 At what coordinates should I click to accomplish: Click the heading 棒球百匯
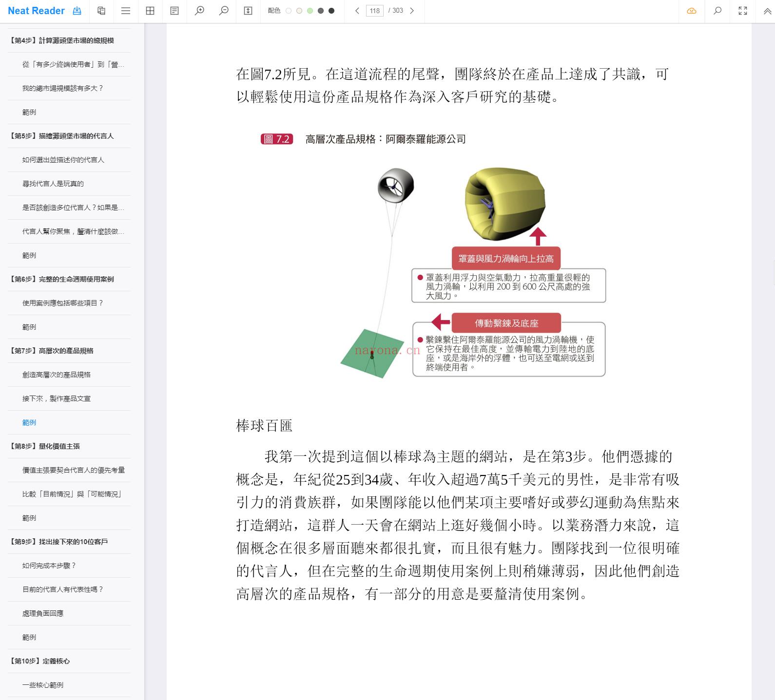[x=264, y=426]
